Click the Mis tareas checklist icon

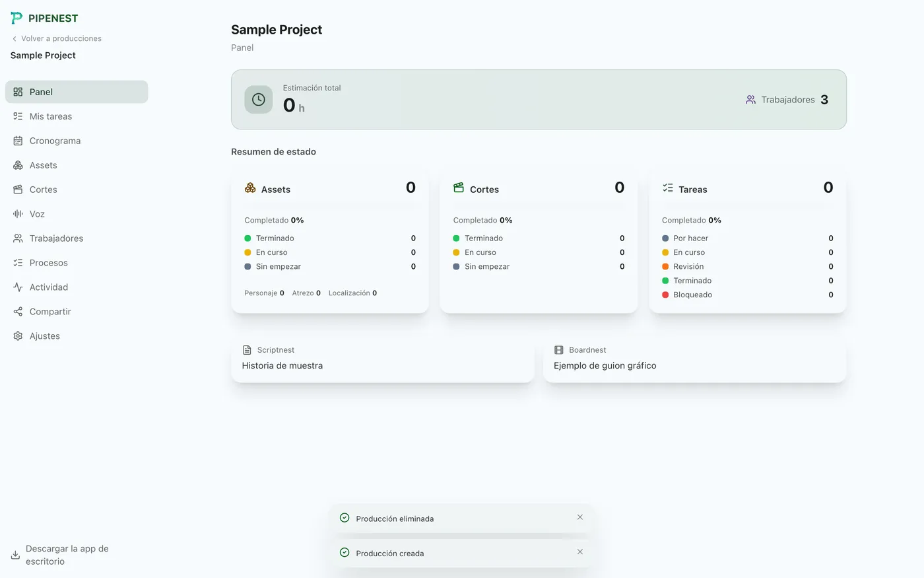(x=18, y=116)
